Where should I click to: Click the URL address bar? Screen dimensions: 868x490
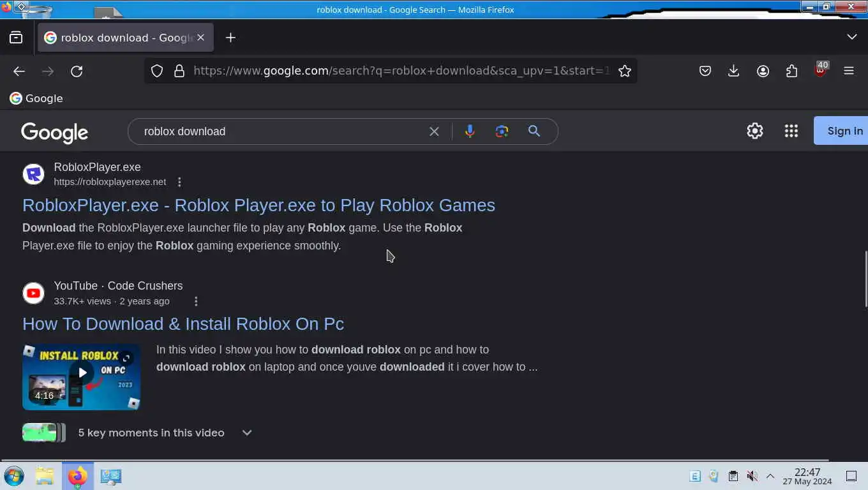pyautogui.click(x=401, y=71)
